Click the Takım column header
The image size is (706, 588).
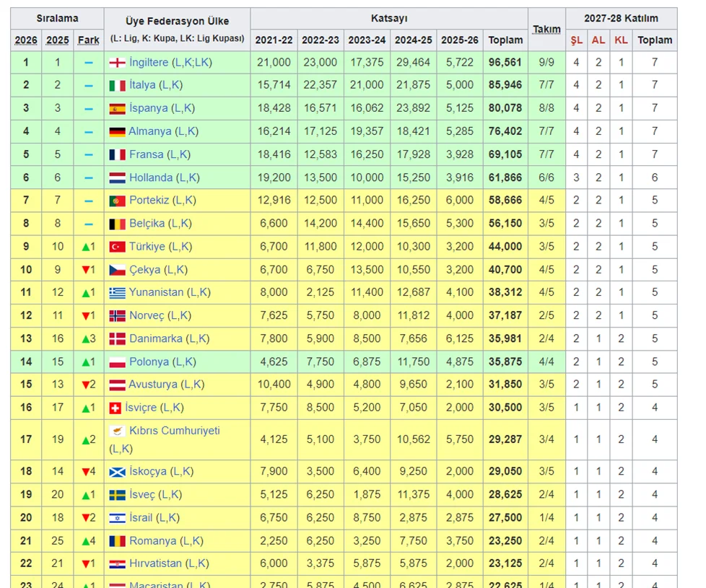click(546, 30)
